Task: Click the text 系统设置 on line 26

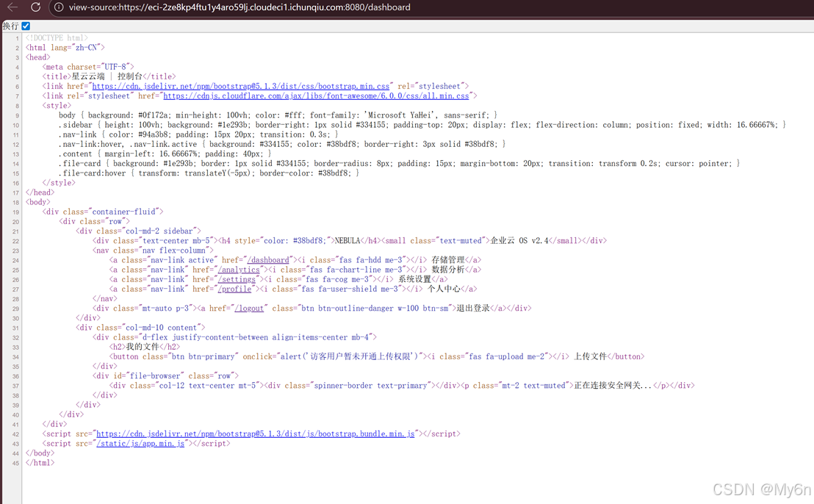Action: 415,279
